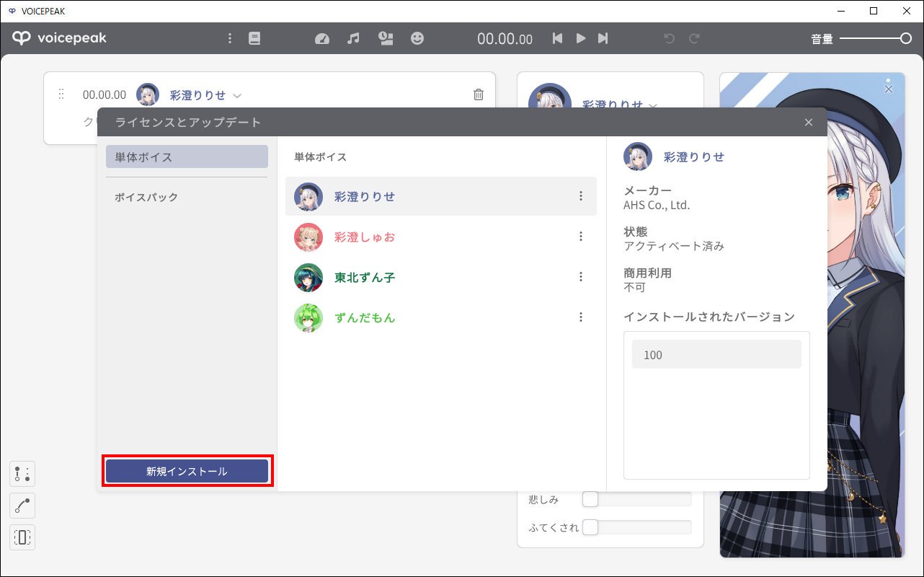Click the 00.00.00 time in text block
Image resolution: width=924 pixels, height=577 pixels.
[105, 94]
